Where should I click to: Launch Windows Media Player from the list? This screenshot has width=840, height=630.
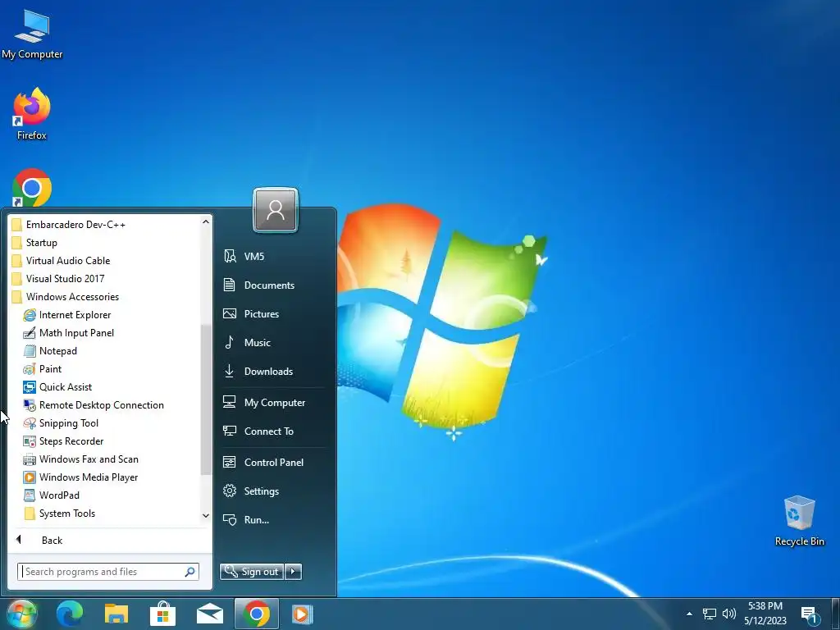(x=80, y=477)
